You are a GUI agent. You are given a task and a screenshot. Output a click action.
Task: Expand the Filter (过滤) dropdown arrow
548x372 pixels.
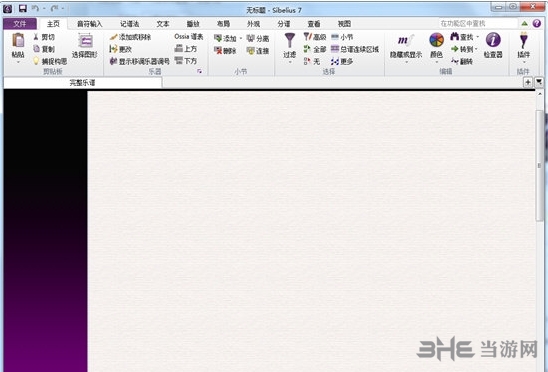pyautogui.click(x=290, y=62)
